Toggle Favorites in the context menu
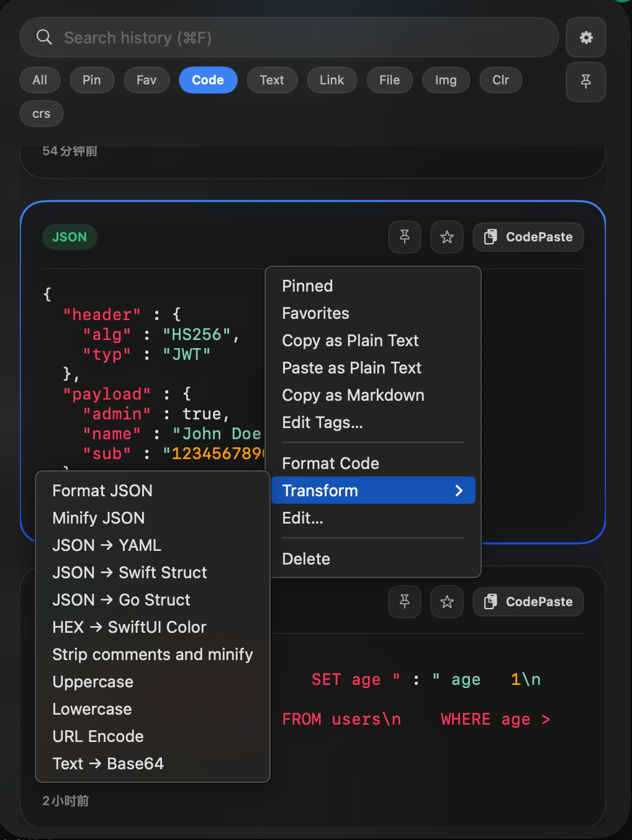Screen dimensions: 632x840 coord(315,313)
